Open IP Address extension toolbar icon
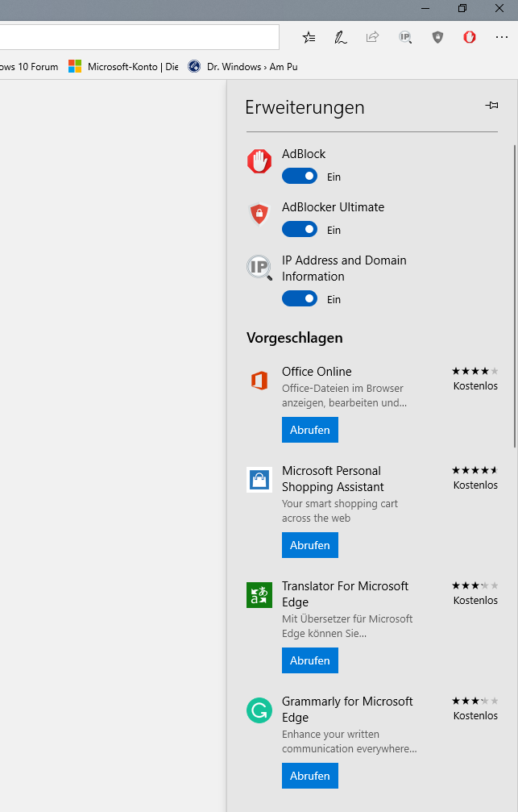 (405, 37)
